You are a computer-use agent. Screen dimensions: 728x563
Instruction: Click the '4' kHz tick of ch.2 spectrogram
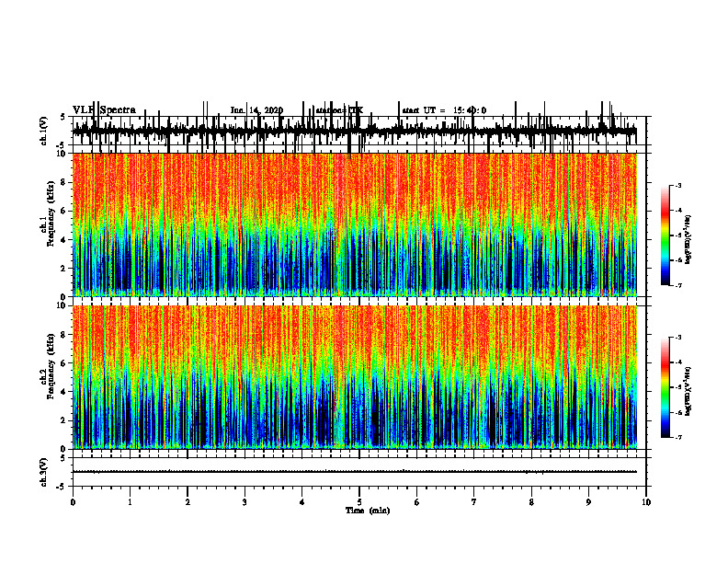[x=63, y=392]
